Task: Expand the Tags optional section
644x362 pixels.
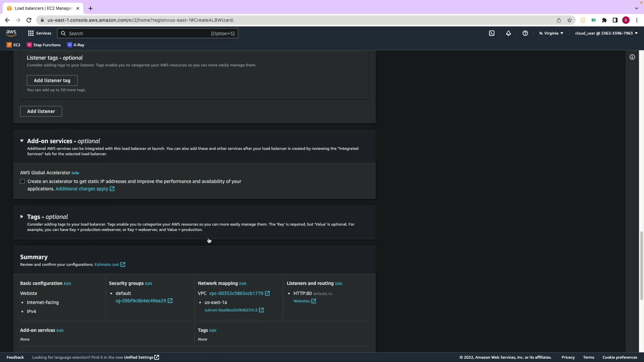Action: coord(22,217)
